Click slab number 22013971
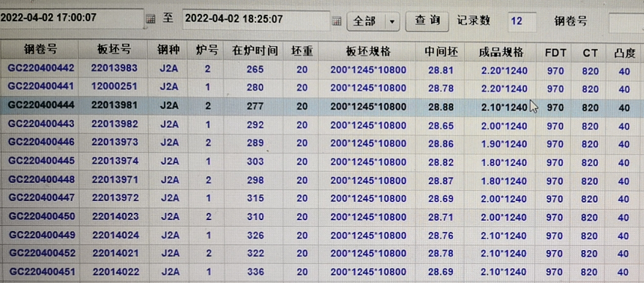The width and height of the screenshot is (644, 283). [x=115, y=180]
